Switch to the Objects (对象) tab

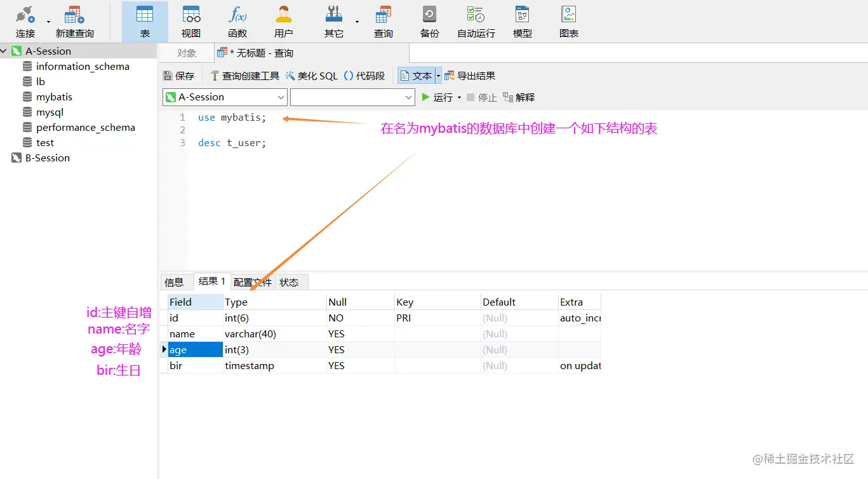[187, 53]
